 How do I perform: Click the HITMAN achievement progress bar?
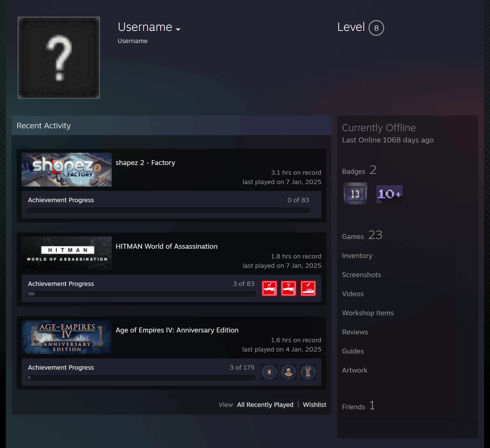(141, 294)
